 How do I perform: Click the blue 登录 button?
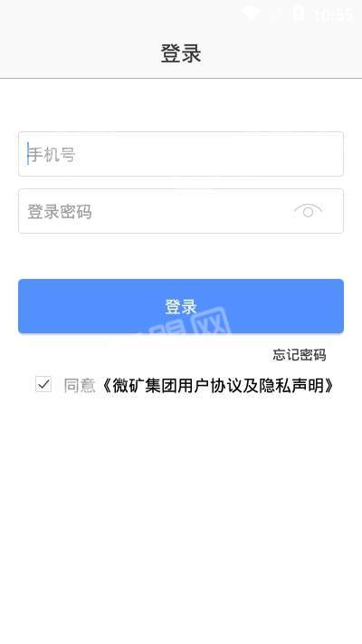(x=181, y=306)
